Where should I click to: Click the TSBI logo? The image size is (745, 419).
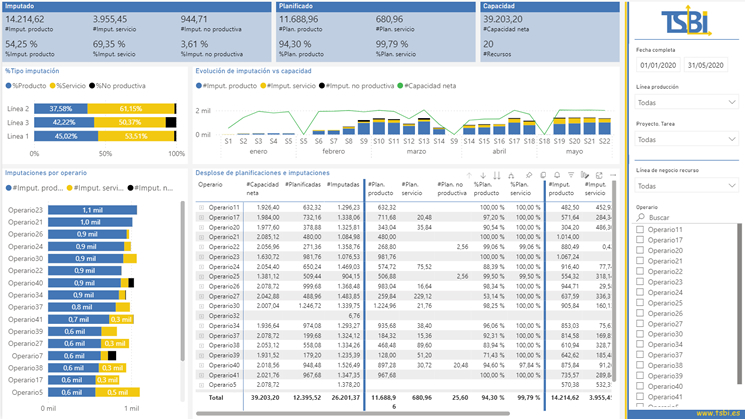click(x=686, y=23)
